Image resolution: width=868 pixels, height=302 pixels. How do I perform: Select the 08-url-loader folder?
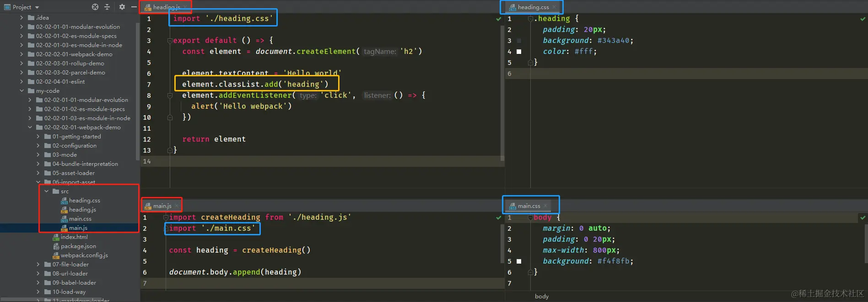(x=70, y=274)
